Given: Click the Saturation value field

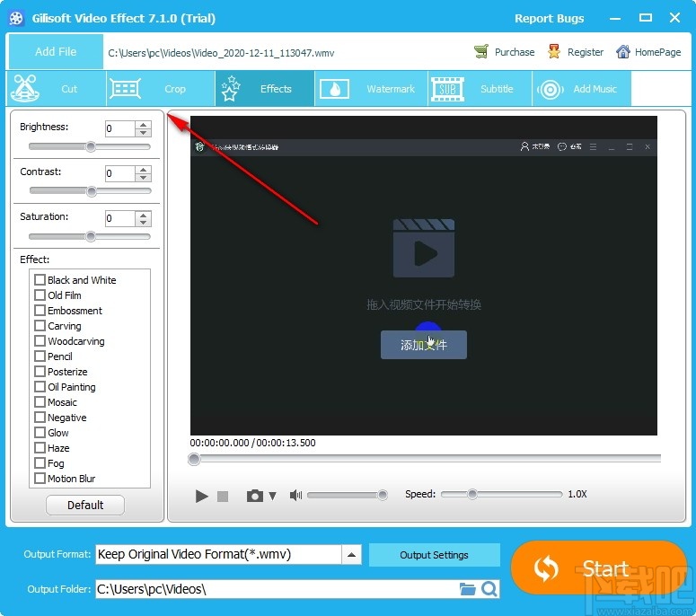Looking at the screenshot, I should pyautogui.click(x=119, y=219).
